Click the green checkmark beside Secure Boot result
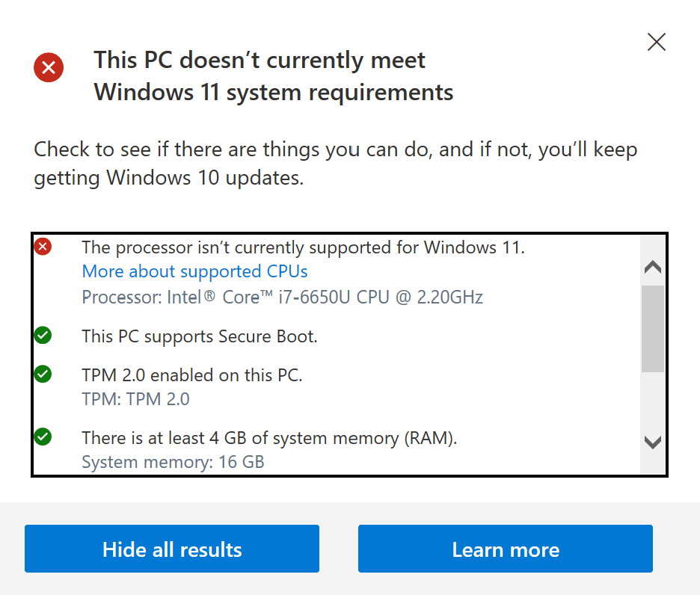This screenshot has width=700, height=595. [x=43, y=336]
